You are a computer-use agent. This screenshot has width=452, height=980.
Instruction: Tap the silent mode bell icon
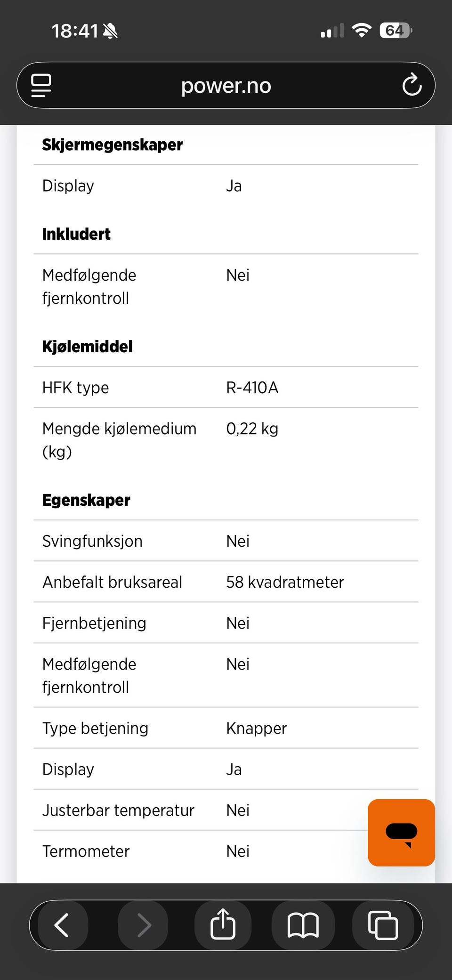pos(110,31)
